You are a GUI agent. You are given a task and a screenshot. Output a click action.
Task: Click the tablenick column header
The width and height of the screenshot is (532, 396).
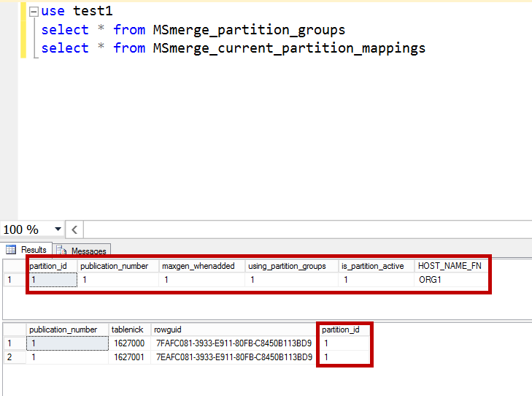(128, 330)
